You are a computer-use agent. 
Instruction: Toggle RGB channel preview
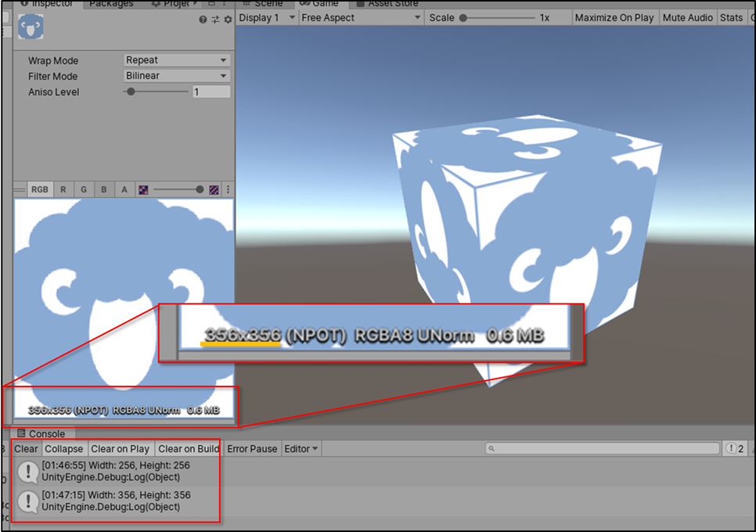[x=40, y=190]
